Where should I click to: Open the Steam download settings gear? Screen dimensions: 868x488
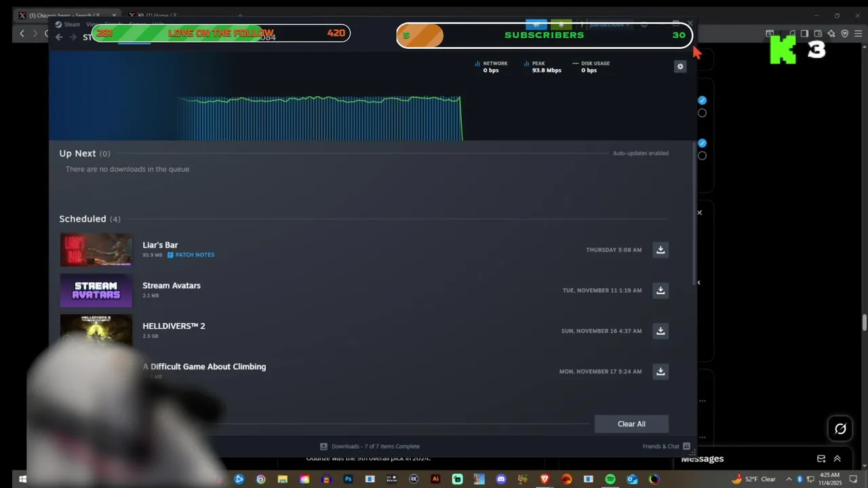coord(680,66)
